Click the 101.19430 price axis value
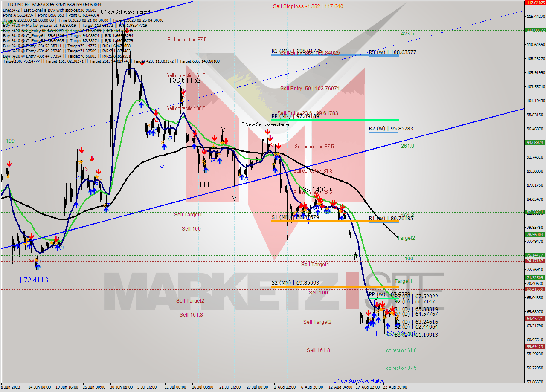The height and width of the screenshot is (392, 546). pos(536,101)
